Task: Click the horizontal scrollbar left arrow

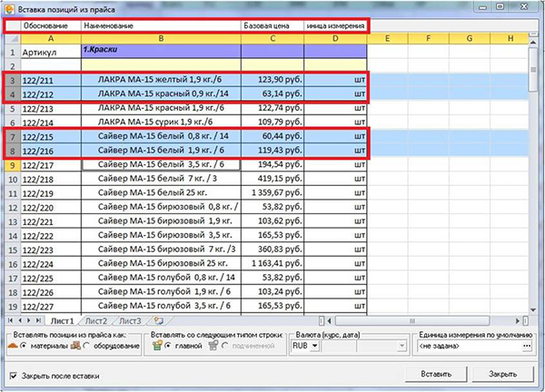Action: [329, 321]
